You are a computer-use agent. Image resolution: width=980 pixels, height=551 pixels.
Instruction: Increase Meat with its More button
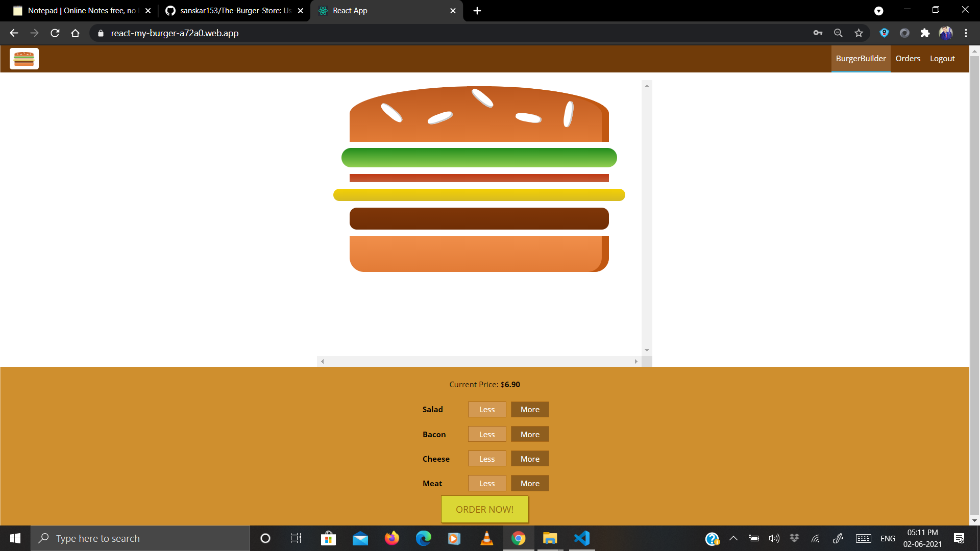point(529,483)
